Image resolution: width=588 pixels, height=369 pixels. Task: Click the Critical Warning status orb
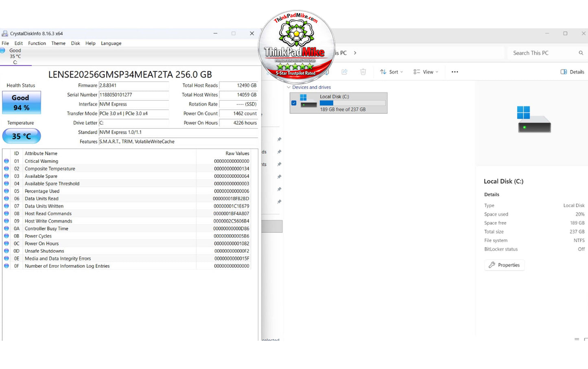(x=7, y=161)
